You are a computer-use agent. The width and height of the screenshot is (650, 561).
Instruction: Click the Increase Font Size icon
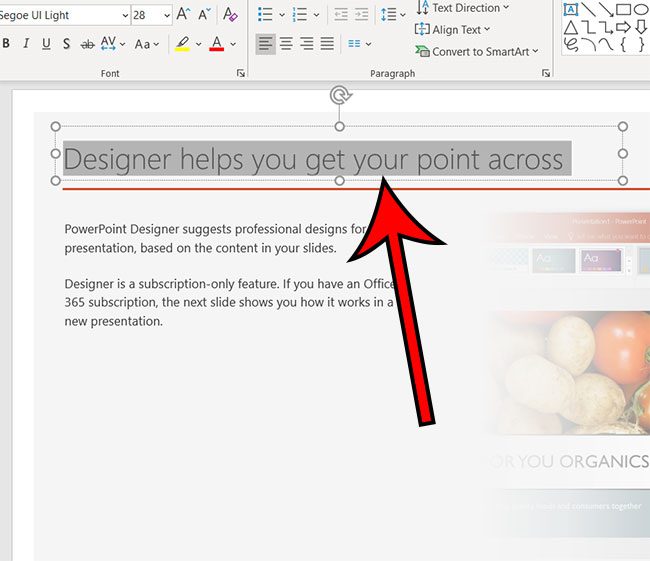point(183,15)
